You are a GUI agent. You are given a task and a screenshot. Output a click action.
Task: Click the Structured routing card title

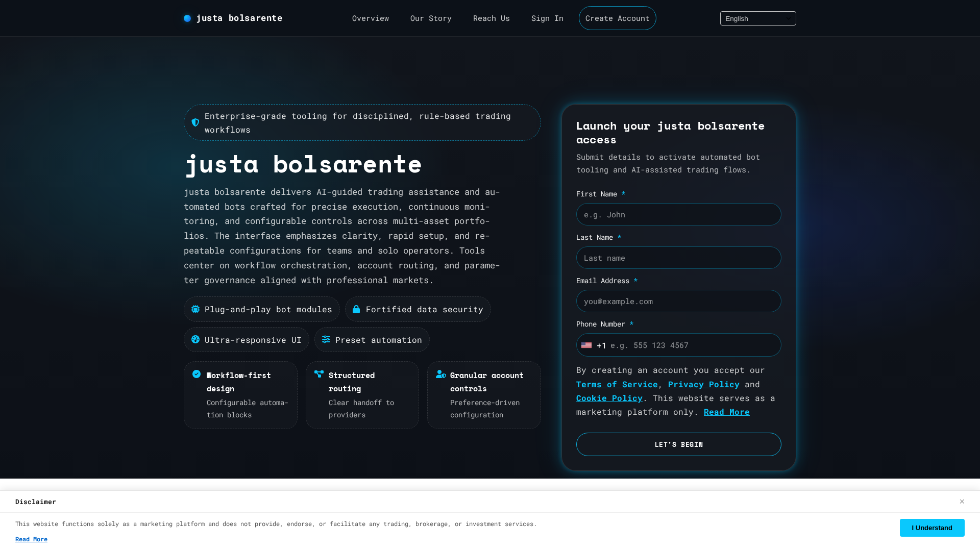pos(352,382)
